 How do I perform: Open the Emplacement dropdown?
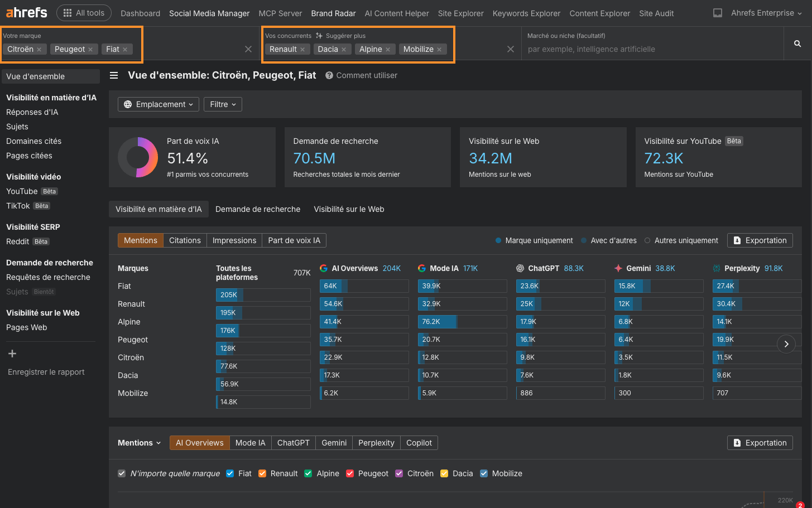(158, 104)
